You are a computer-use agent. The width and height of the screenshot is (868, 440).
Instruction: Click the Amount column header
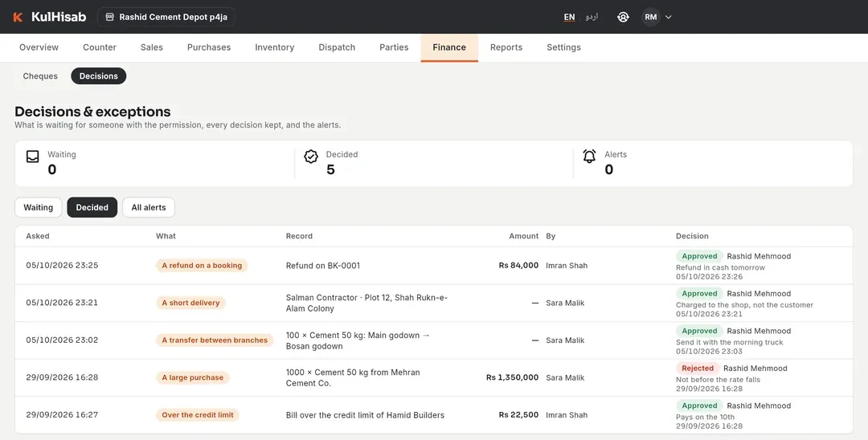pyautogui.click(x=524, y=236)
